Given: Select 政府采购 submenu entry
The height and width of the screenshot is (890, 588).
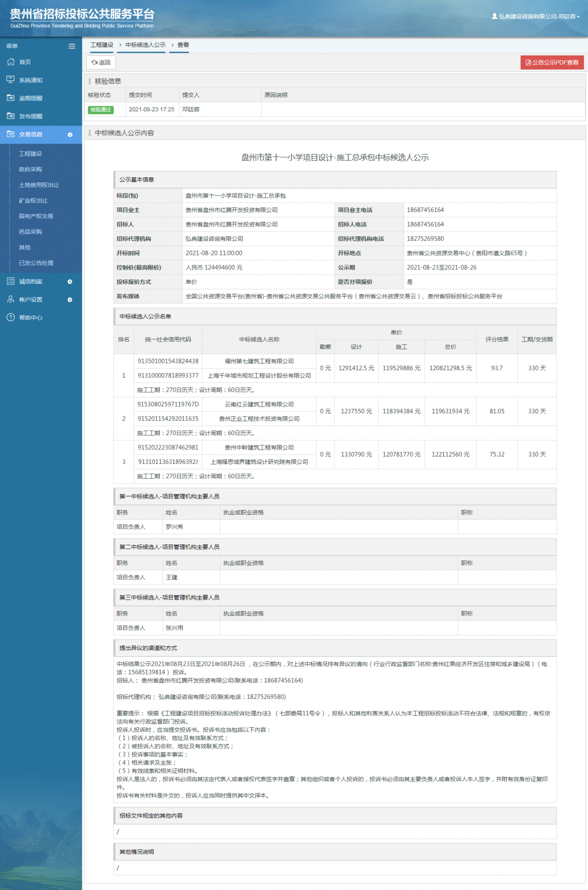Looking at the screenshot, I should (x=30, y=169).
